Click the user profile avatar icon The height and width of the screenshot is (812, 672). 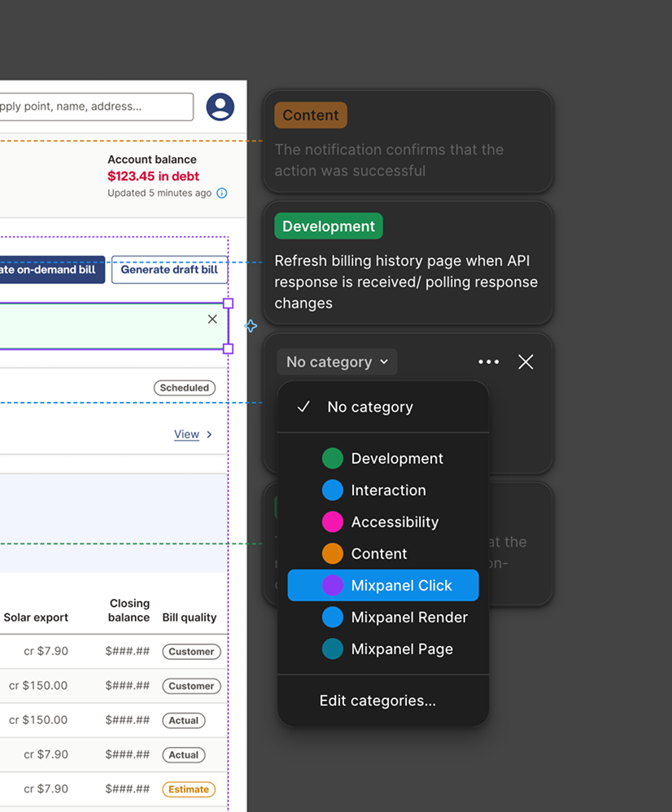coord(220,107)
